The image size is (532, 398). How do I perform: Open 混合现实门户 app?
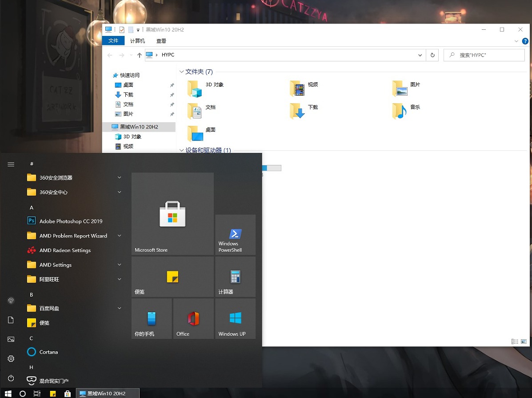pos(54,381)
